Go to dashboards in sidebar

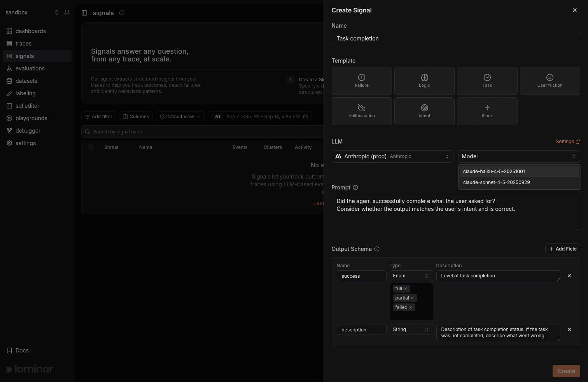coord(37,31)
